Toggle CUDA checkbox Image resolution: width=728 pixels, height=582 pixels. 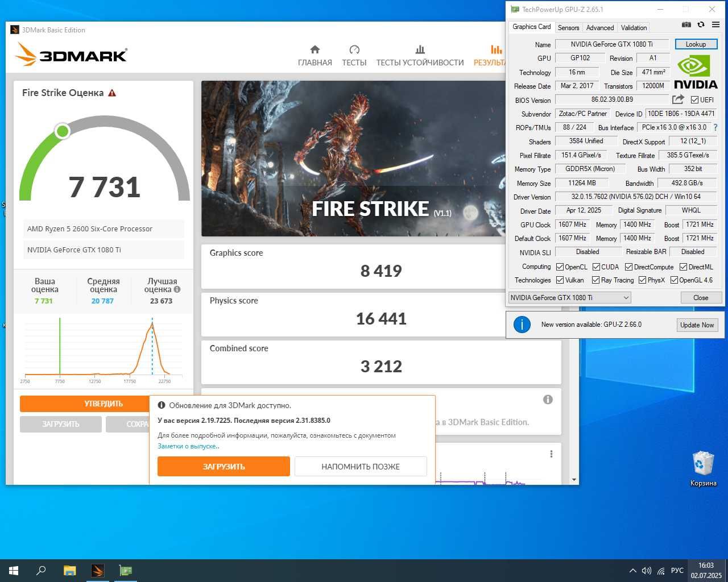click(596, 267)
